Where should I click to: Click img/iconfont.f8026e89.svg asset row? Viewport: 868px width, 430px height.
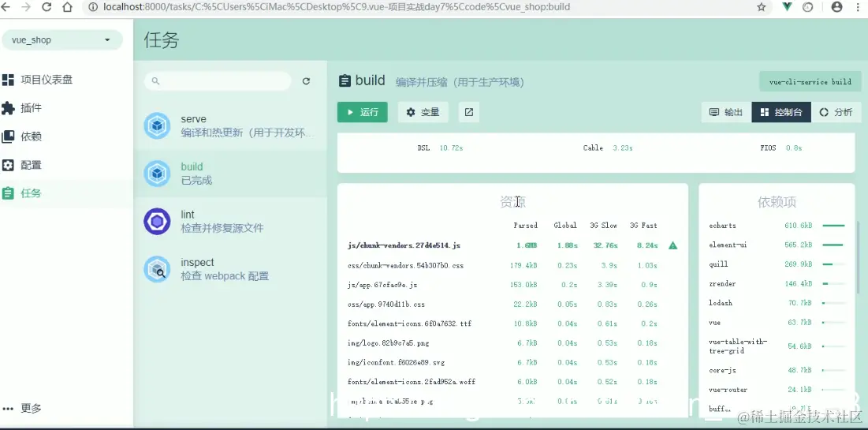(512, 362)
